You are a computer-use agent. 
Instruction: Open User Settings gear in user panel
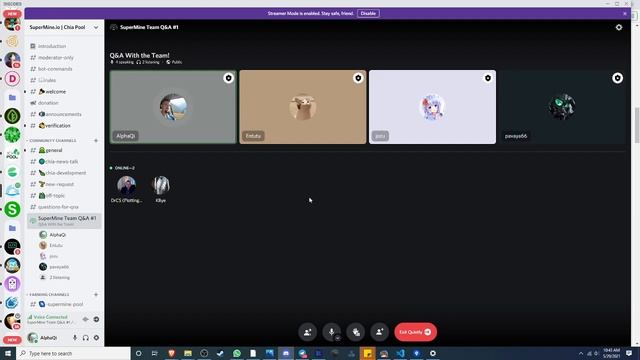point(96,338)
